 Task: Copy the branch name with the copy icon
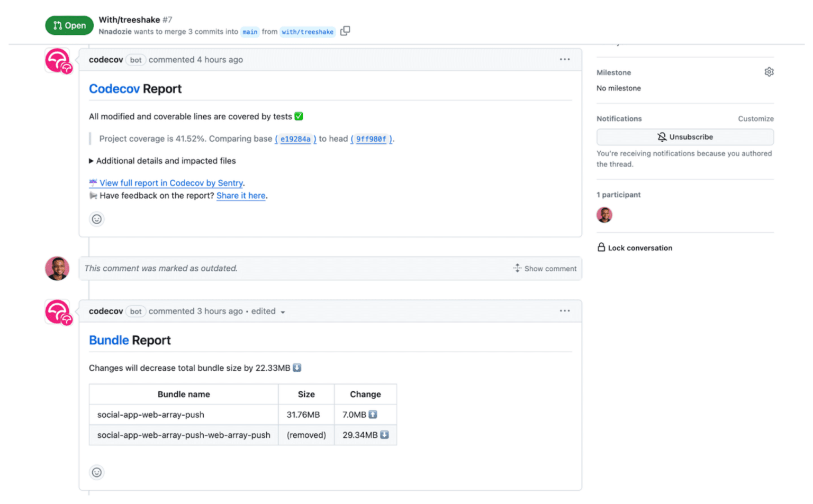point(345,31)
